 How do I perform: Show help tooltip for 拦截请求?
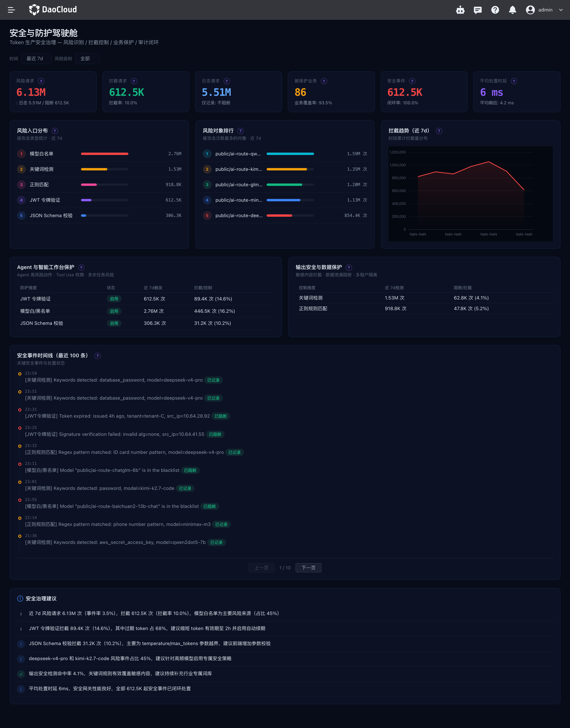coord(134,81)
